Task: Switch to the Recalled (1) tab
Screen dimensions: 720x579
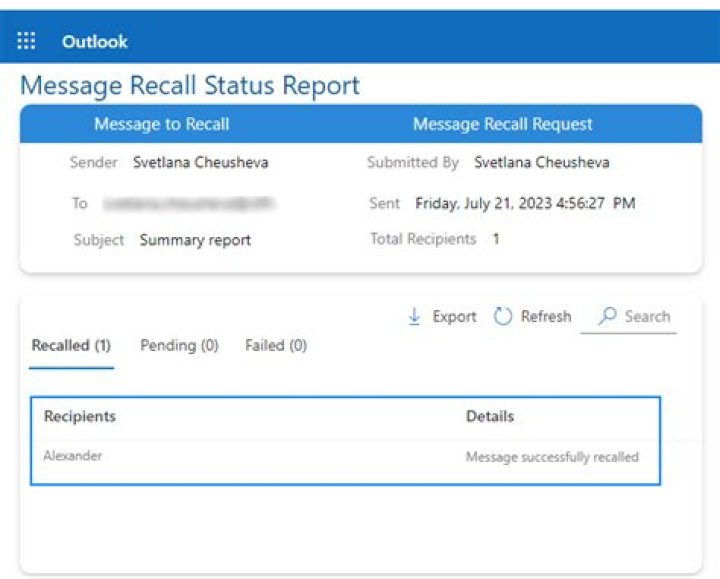Action: tap(71, 345)
